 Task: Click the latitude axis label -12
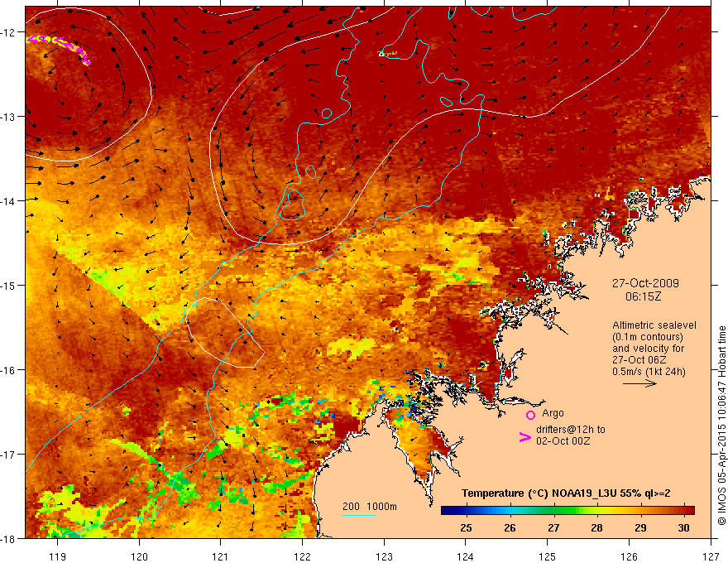8,32
